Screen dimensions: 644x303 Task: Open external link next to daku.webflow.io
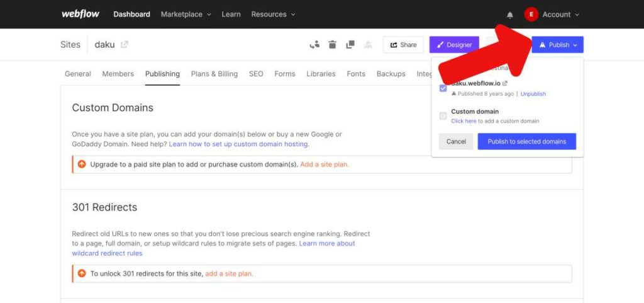click(x=505, y=83)
